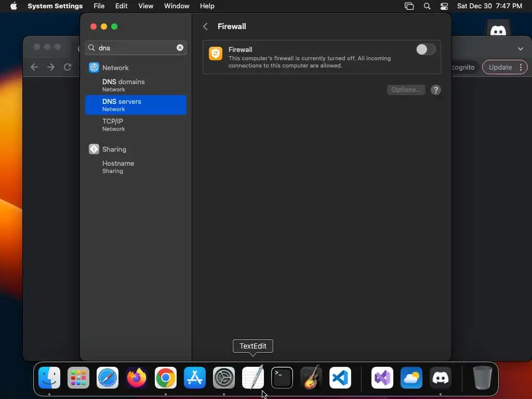
Task: Select Hostname search result
Action: coord(136,167)
